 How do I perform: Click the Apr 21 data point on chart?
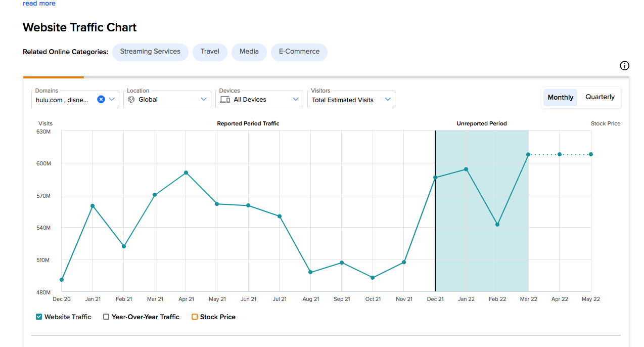[186, 172]
